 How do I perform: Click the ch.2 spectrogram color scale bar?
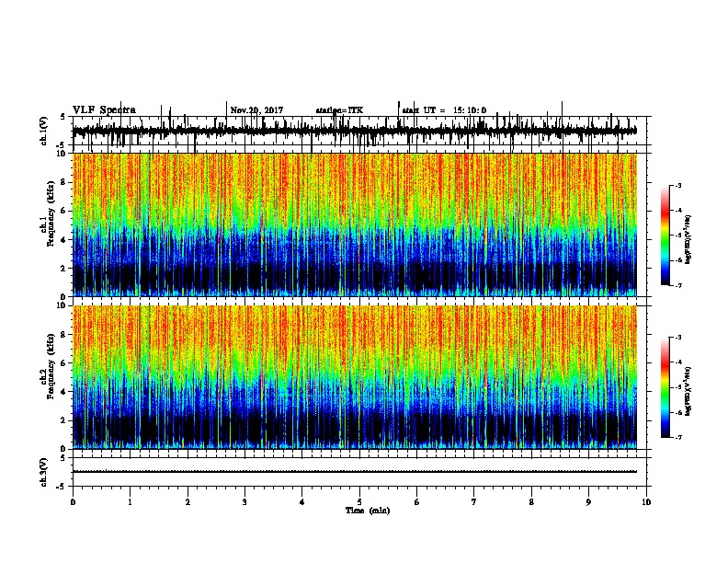pos(665,387)
